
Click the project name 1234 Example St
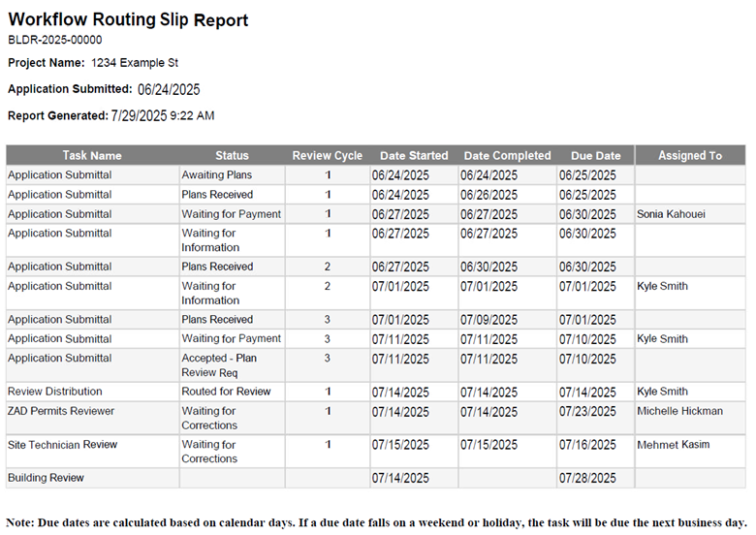point(135,63)
